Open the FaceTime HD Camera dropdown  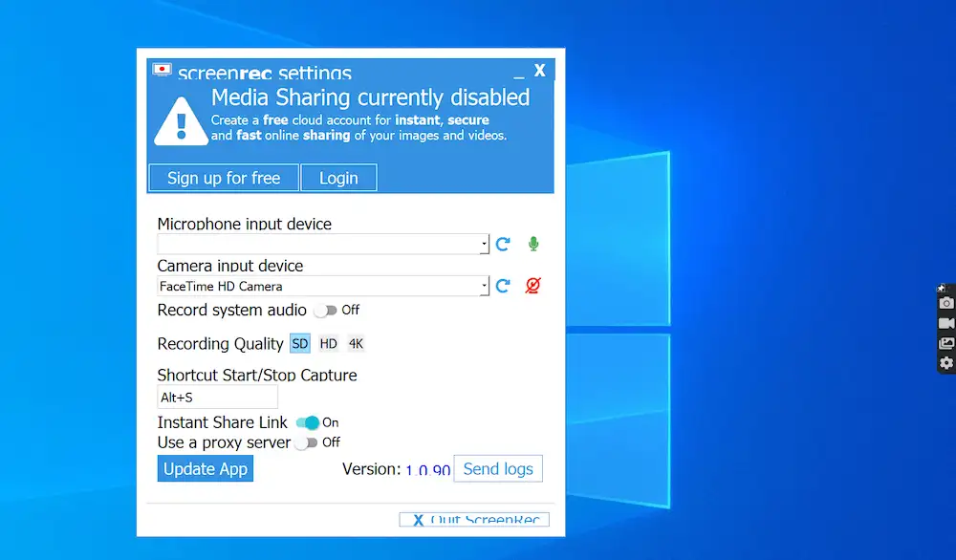click(x=323, y=286)
